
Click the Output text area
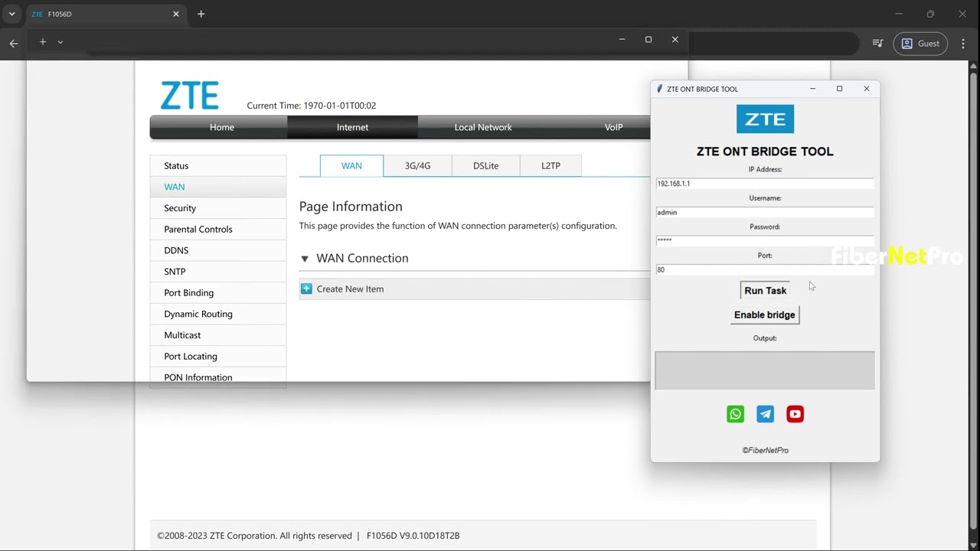coord(765,370)
